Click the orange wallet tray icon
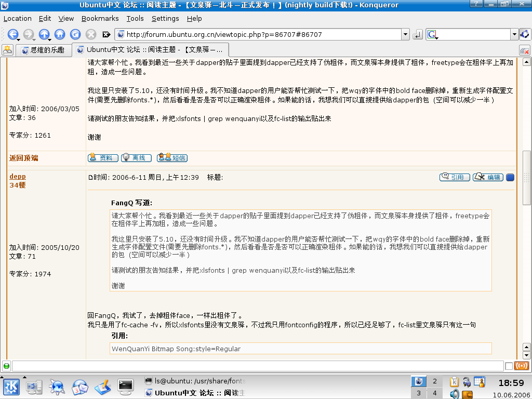 pos(467,395)
